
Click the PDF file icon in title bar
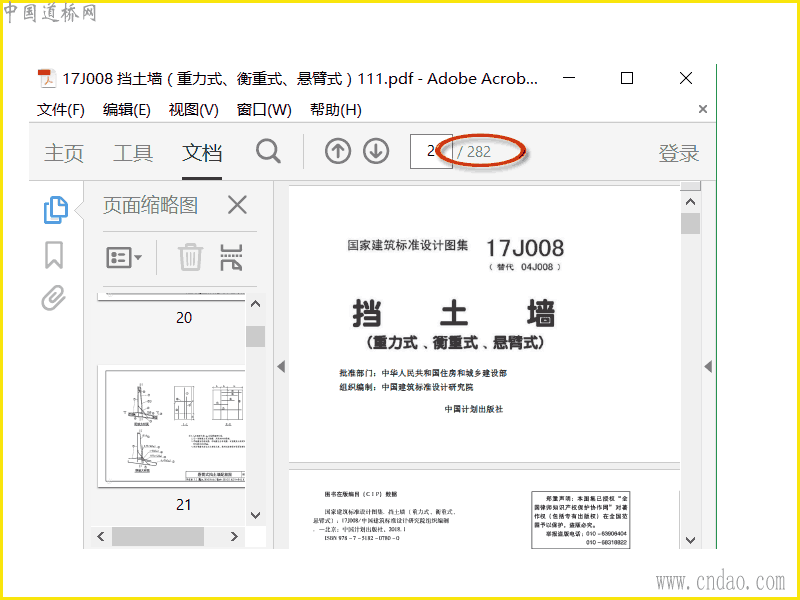coord(46,79)
